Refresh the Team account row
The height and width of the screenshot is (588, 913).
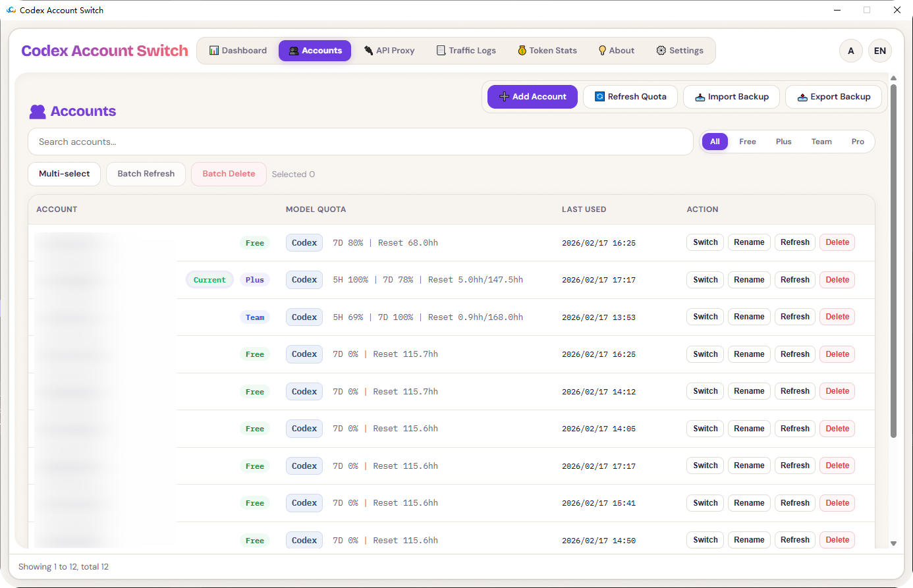pos(795,317)
